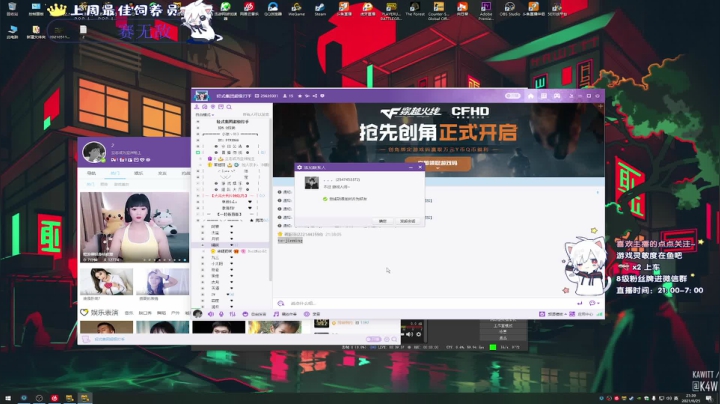Launch the Adobe Premiere desktop shortcut
Image resolution: width=720 pixels, height=404 pixels.
(x=486, y=9)
